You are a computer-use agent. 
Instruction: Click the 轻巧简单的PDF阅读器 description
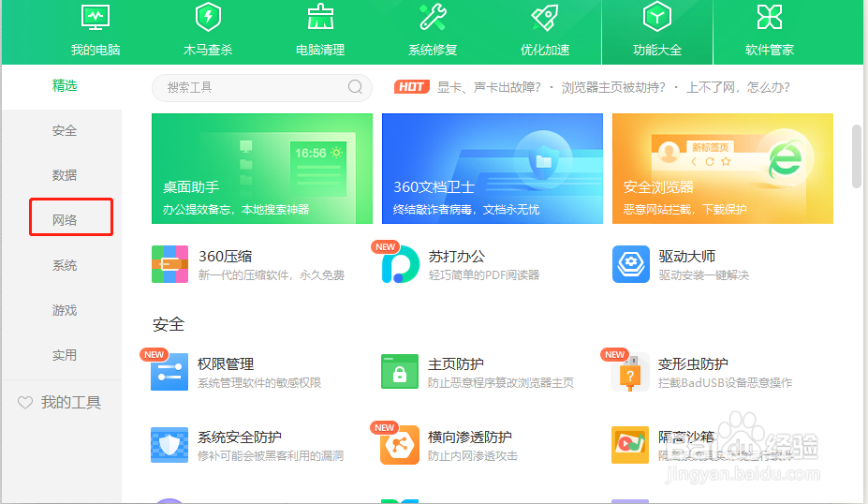tap(484, 275)
